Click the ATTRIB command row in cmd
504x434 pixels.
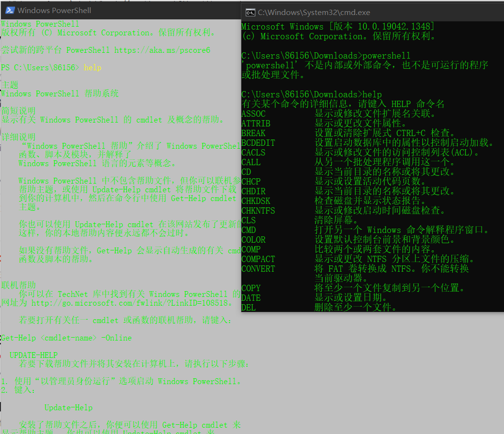coord(324,124)
